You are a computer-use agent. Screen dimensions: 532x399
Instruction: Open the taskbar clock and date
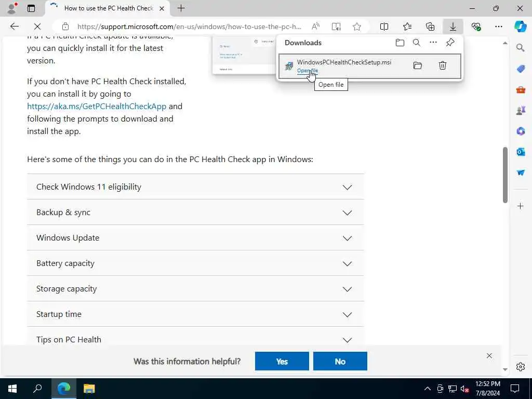tap(487, 389)
